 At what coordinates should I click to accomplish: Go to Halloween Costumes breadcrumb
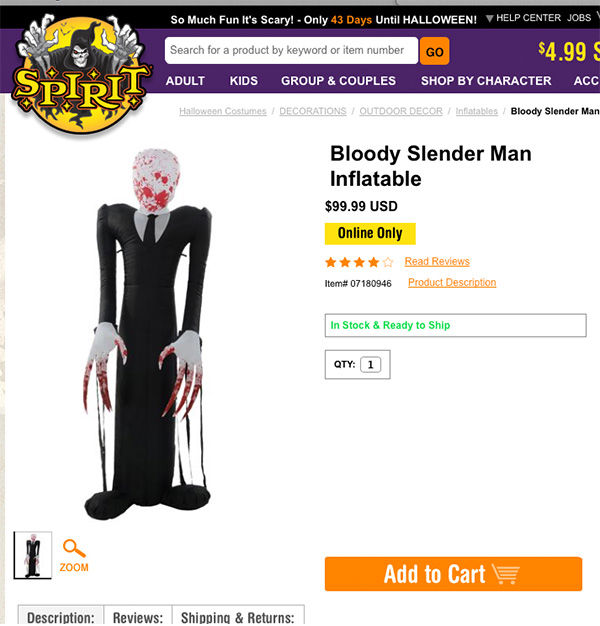pos(223,111)
